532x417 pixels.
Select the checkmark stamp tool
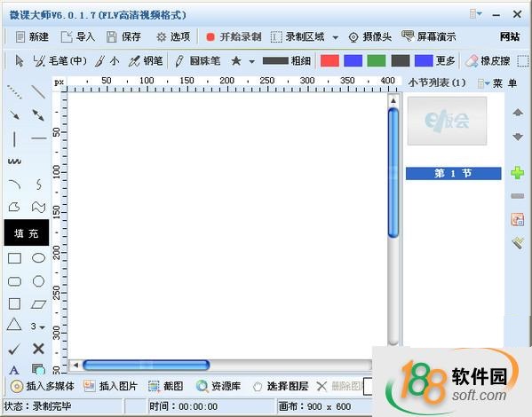14,349
